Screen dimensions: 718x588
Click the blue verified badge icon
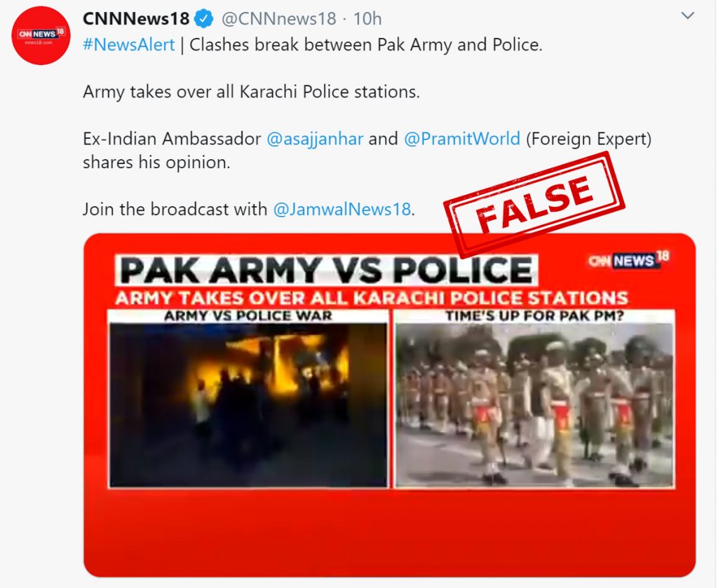point(204,19)
